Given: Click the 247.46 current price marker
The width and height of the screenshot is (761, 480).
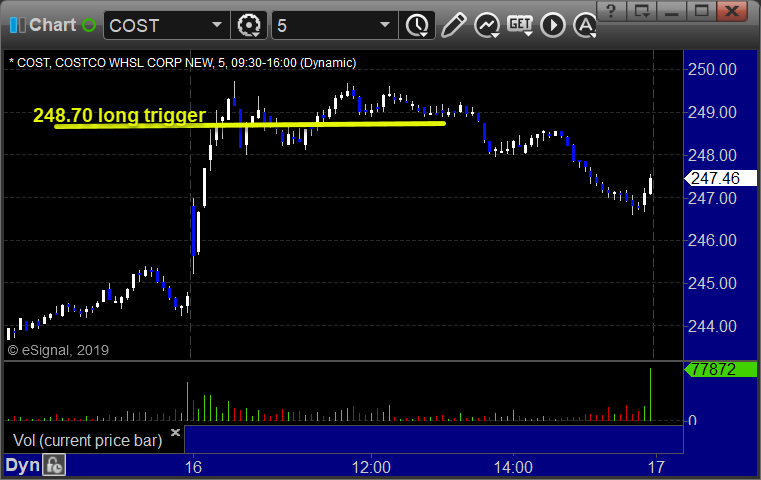Looking at the screenshot, I should (x=720, y=178).
